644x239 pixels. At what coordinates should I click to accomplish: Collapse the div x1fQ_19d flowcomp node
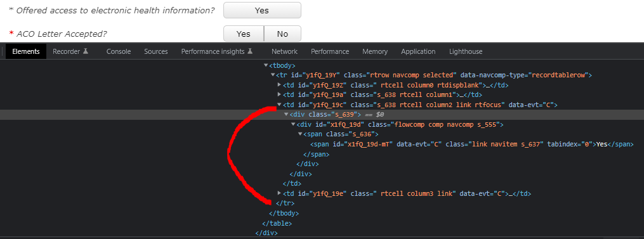coord(293,124)
